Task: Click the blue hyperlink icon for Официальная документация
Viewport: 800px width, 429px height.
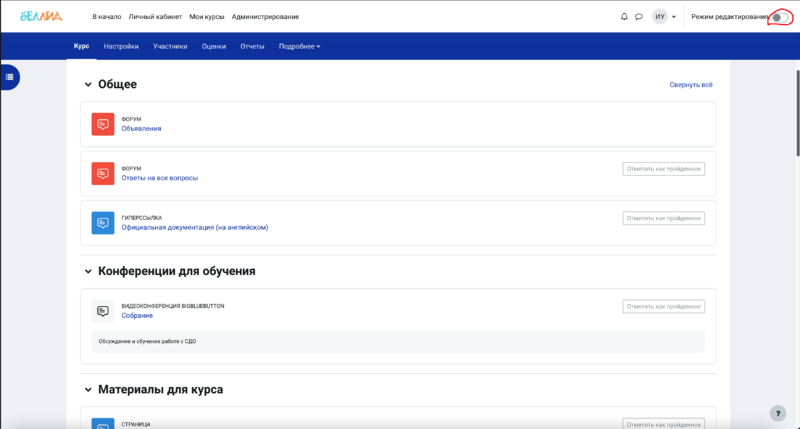Action: 103,223
